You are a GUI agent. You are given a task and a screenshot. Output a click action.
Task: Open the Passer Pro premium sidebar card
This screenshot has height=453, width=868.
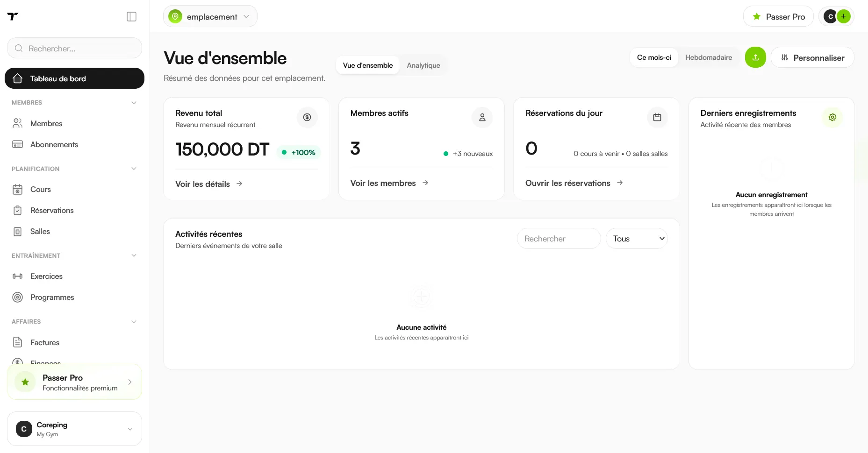tap(75, 382)
